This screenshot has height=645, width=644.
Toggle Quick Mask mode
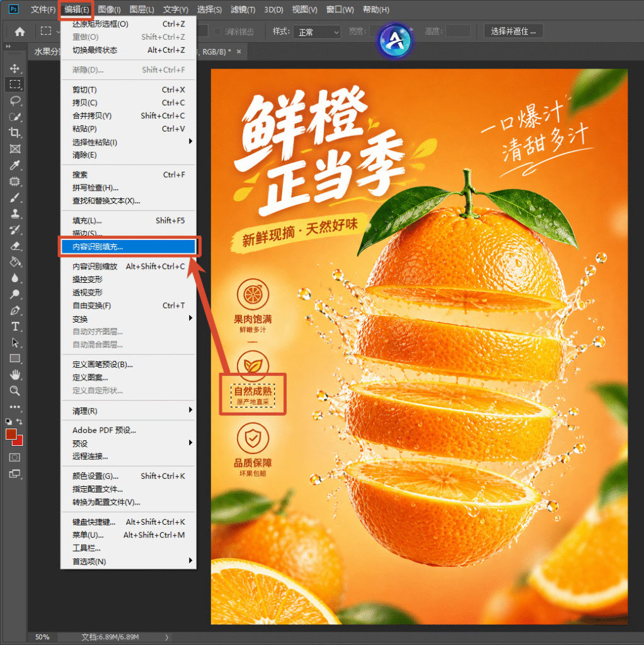pos(15,457)
